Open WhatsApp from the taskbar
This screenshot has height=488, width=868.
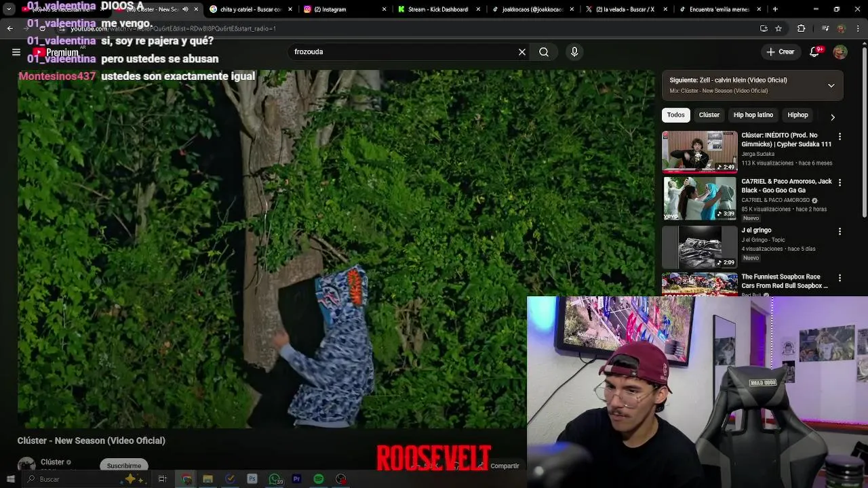275,479
